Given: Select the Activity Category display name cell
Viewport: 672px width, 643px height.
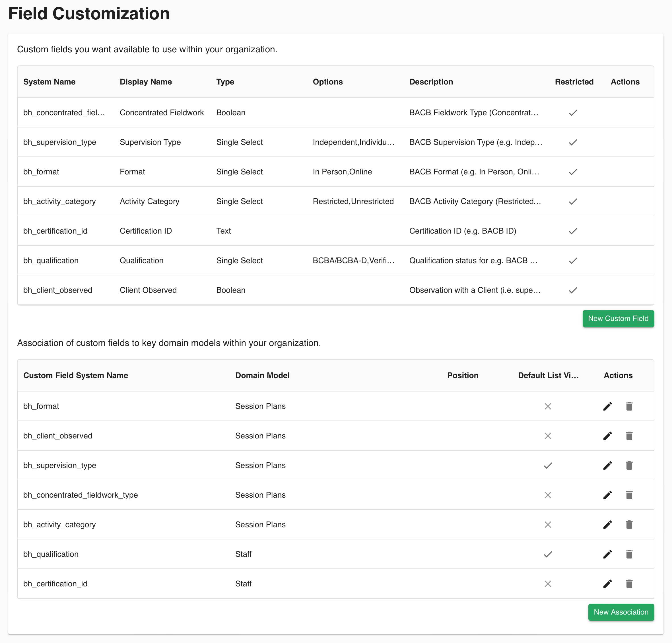Looking at the screenshot, I should click(149, 201).
